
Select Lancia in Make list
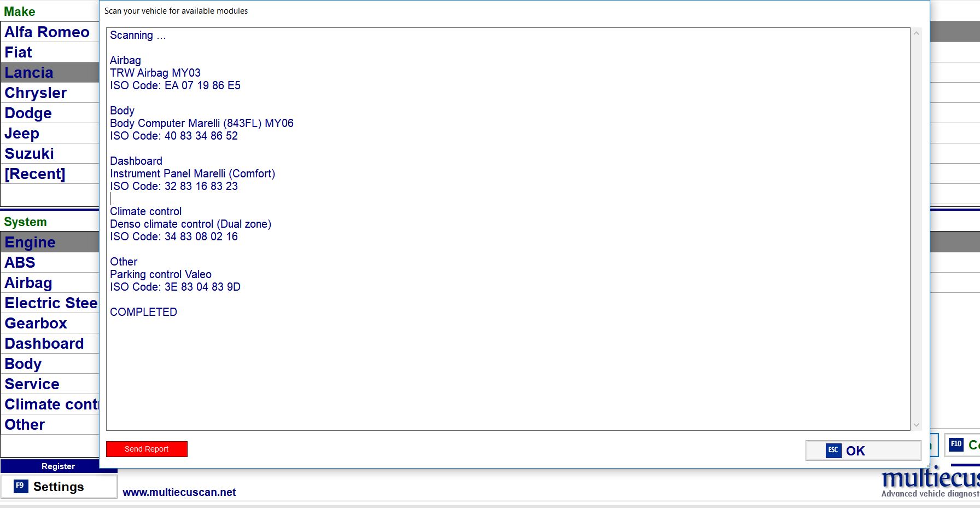click(50, 73)
